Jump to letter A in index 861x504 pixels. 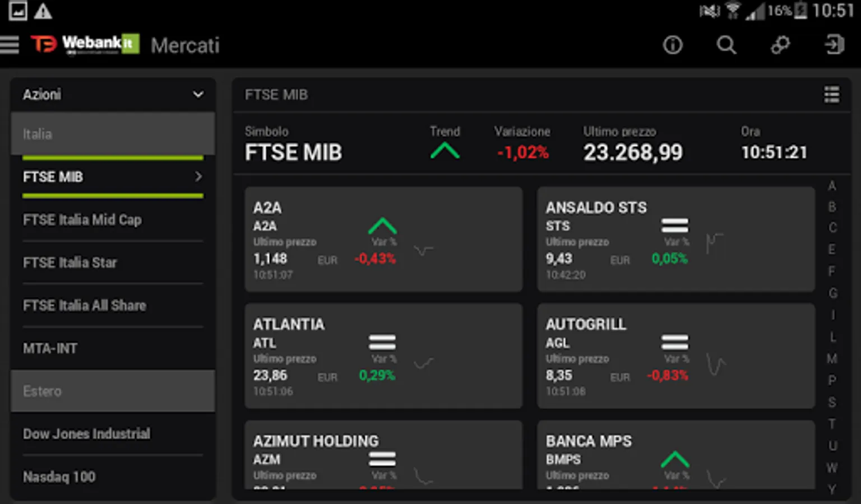(x=832, y=186)
